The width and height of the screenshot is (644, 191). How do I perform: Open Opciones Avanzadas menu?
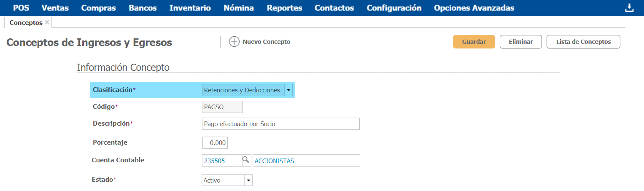[x=474, y=8]
